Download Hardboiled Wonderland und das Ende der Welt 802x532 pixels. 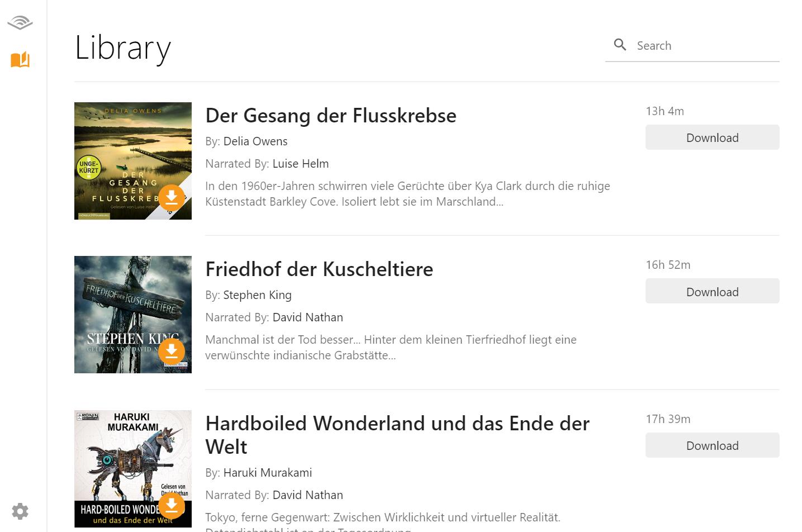[x=712, y=445]
